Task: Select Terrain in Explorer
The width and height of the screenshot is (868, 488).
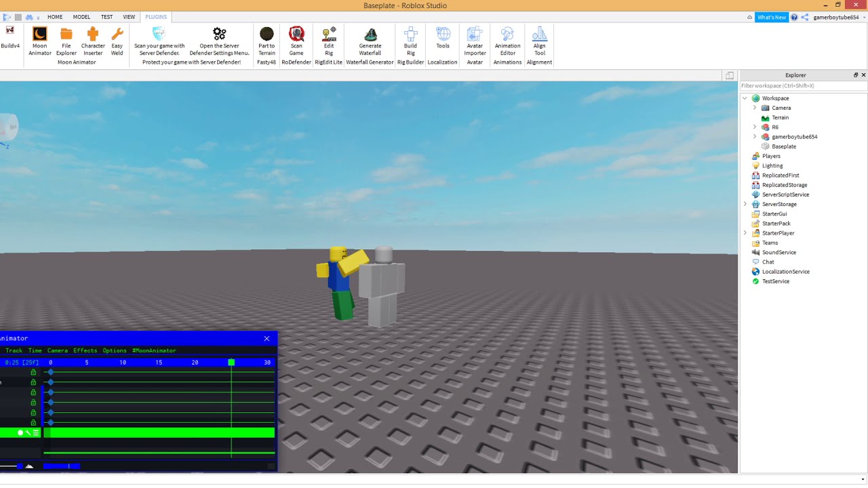Action: tap(780, 117)
